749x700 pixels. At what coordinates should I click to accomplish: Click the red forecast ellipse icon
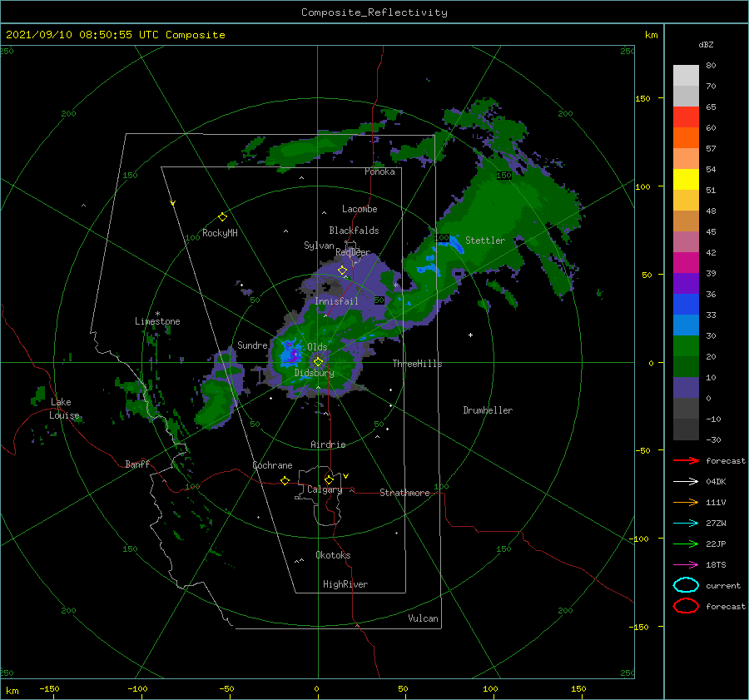(686, 606)
